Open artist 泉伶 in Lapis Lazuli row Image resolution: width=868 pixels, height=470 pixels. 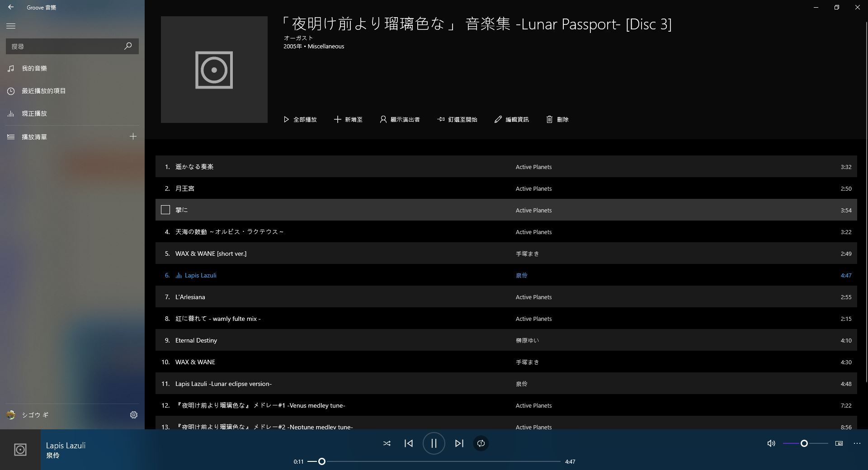[521, 275]
